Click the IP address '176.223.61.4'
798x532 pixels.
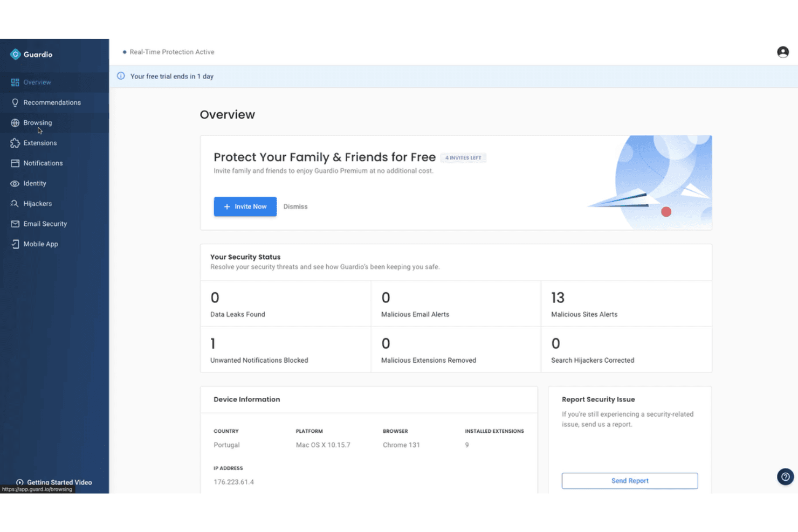point(233,482)
